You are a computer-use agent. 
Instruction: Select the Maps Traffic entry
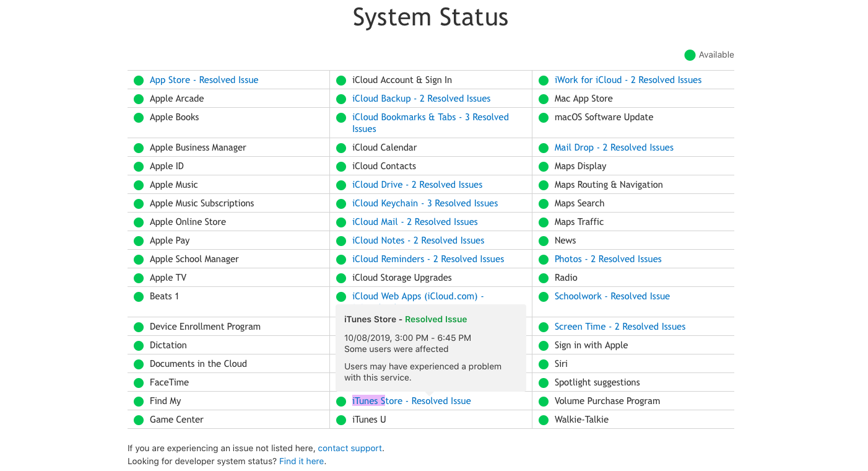(x=579, y=222)
